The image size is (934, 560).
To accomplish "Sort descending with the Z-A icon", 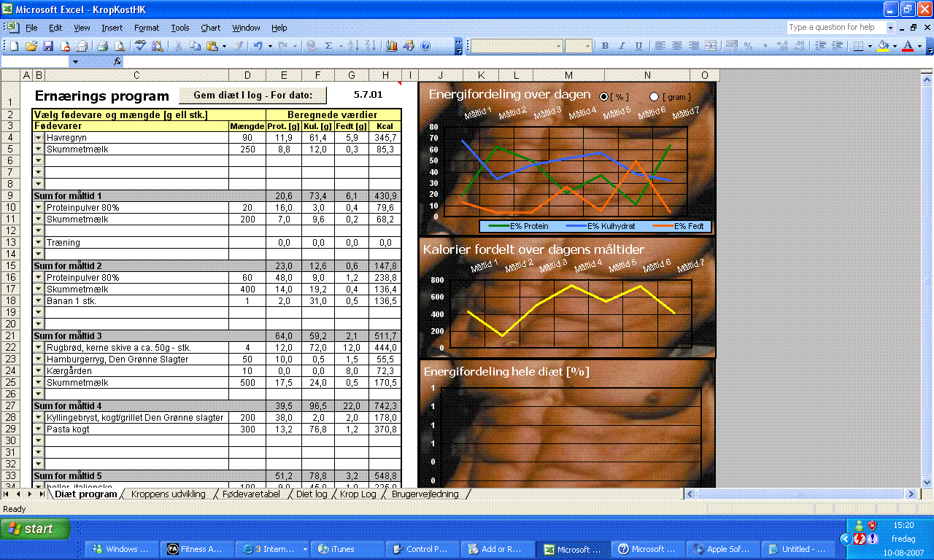I will coord(370,46).
